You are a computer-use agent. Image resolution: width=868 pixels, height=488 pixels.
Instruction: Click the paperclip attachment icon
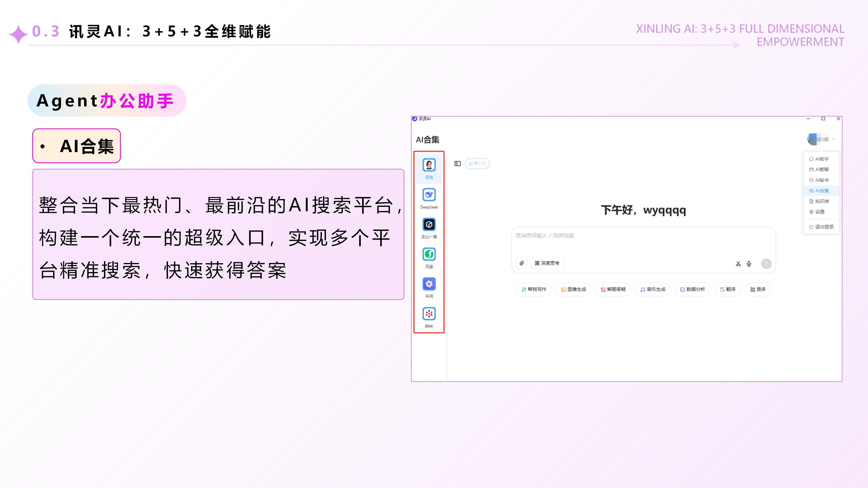point(522,263)
